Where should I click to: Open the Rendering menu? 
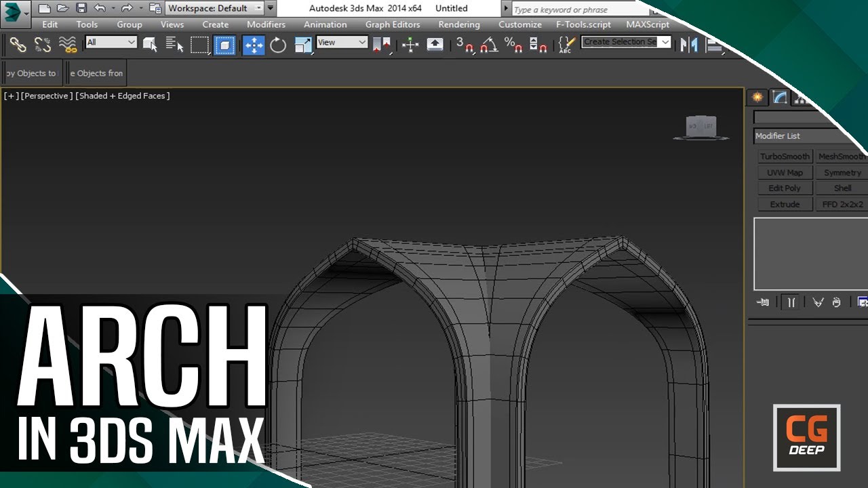pos(459,24)
